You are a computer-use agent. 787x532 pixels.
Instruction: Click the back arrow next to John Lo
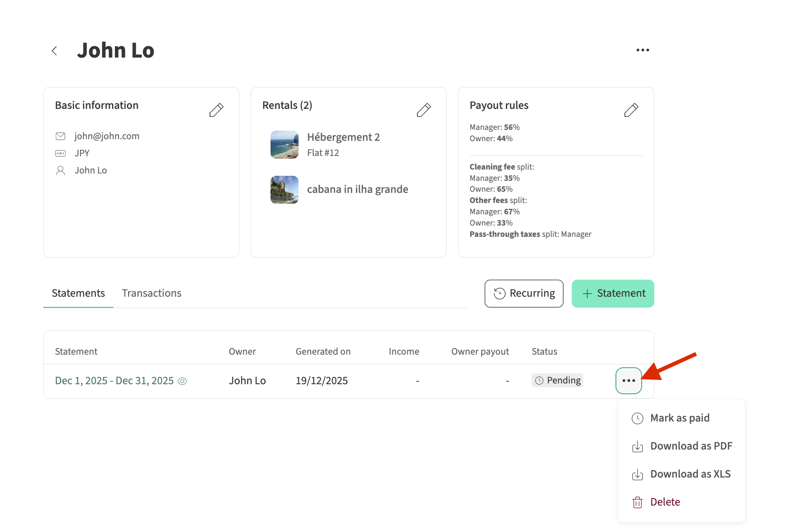54,51
